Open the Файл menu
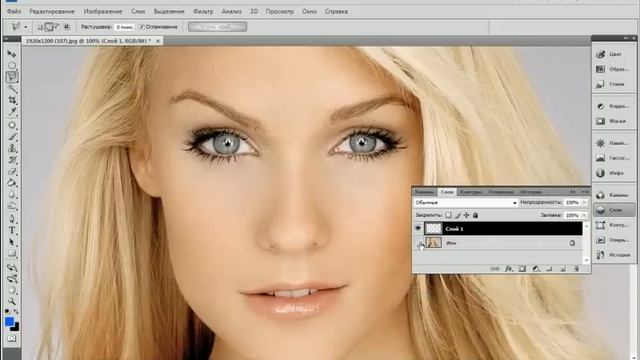The image size is (640, 360). pos(14,11)
